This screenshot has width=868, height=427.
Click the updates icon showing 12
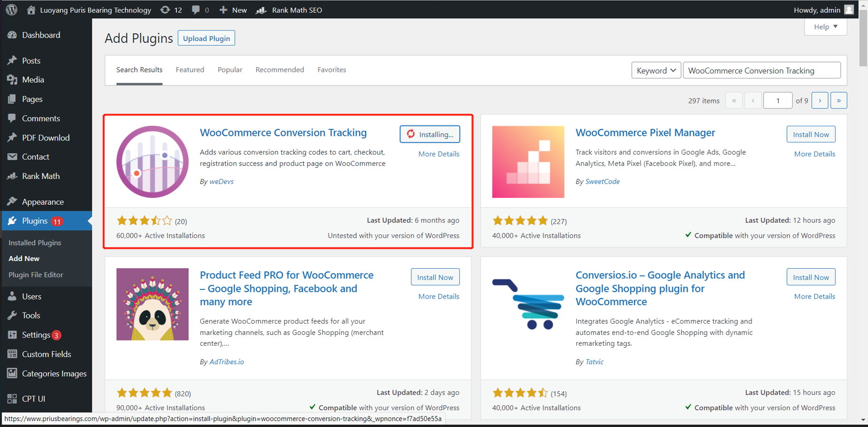tap(165, 10)
